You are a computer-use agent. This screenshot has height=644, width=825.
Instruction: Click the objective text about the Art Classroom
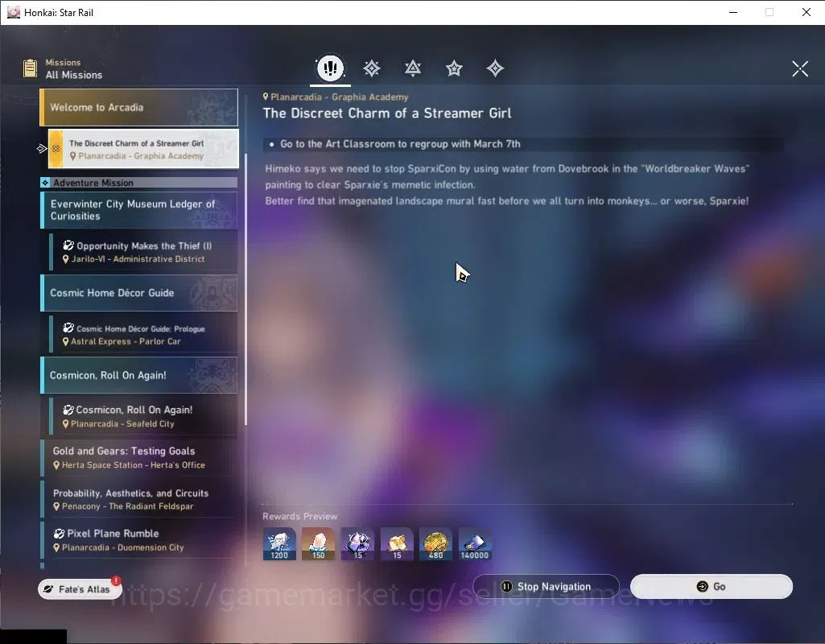tap(400, 144)
